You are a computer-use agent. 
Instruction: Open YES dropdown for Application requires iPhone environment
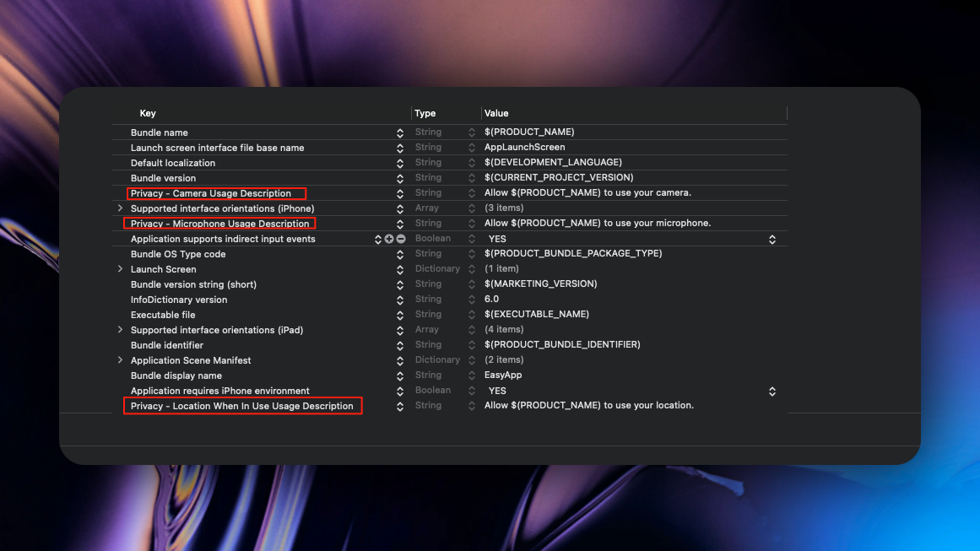click(772, 392)
